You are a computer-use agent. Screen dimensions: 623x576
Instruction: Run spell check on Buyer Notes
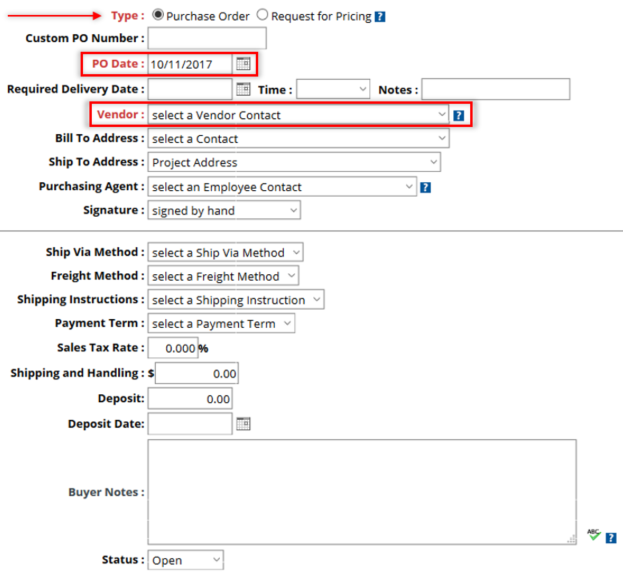click(594, 535)
